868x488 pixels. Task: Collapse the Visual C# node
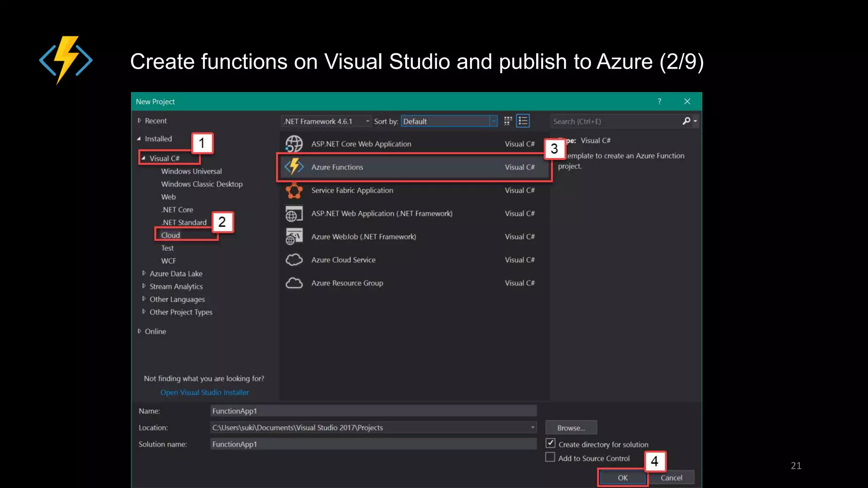click(x=144, y=158)
